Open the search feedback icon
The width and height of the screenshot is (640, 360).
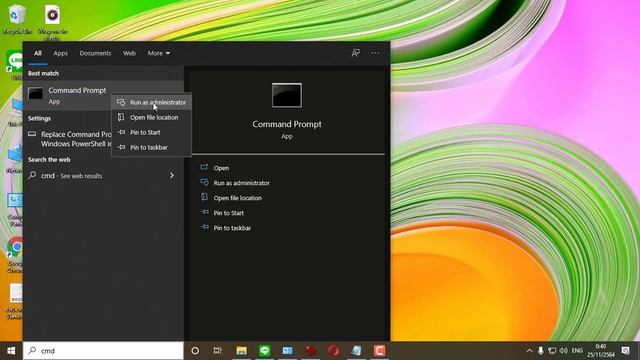click(x=356, y=53)
